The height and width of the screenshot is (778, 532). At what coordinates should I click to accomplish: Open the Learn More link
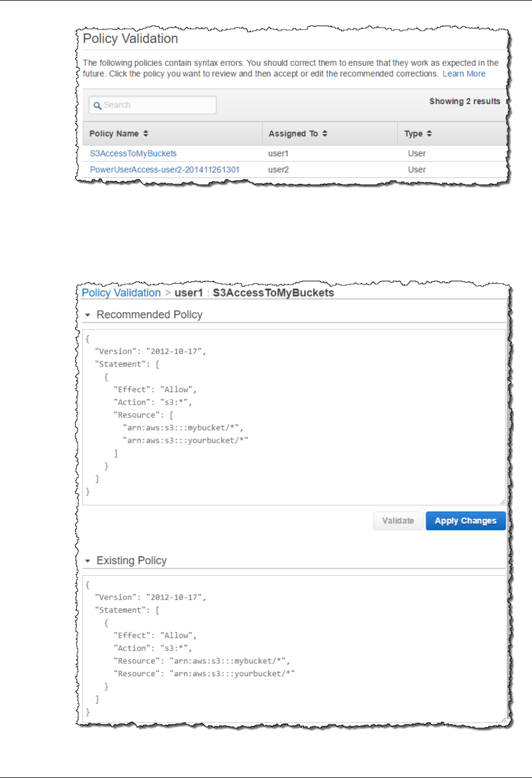point(464,74)
